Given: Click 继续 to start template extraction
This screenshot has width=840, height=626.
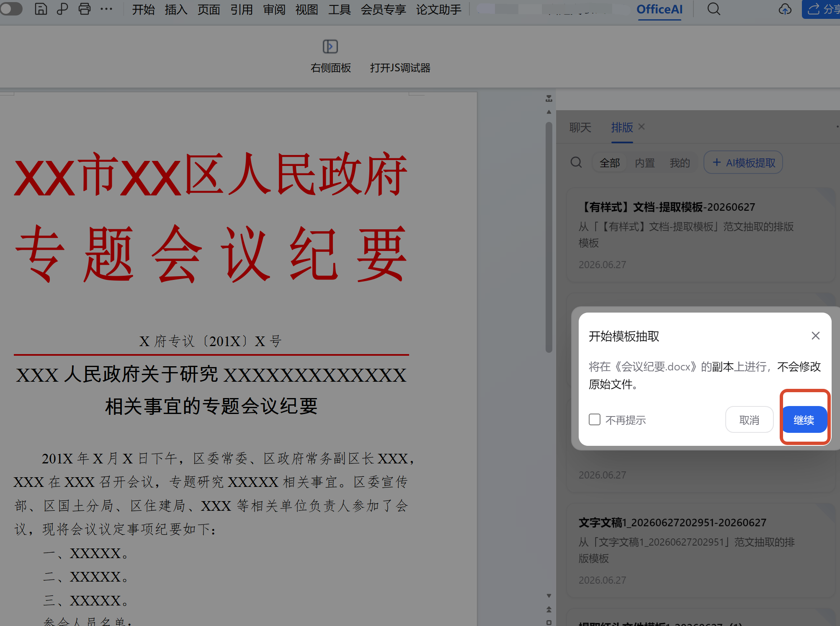Looking at the screenshot, I should tap(804, 420).
